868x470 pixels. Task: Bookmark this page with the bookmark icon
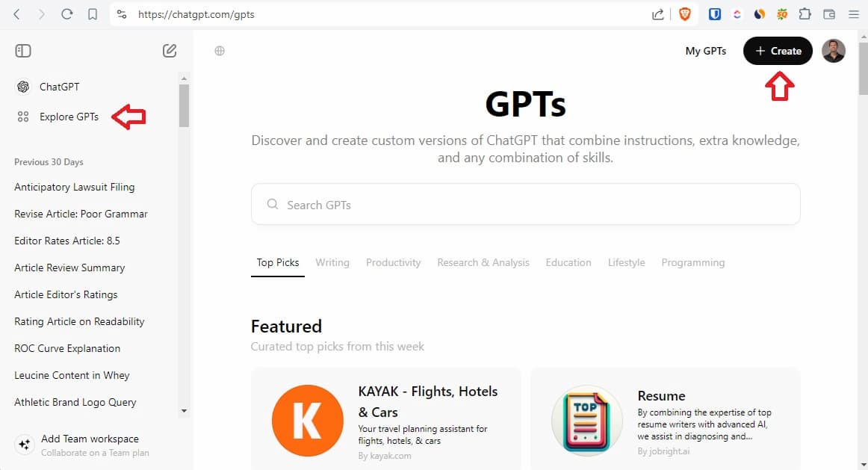93,14
